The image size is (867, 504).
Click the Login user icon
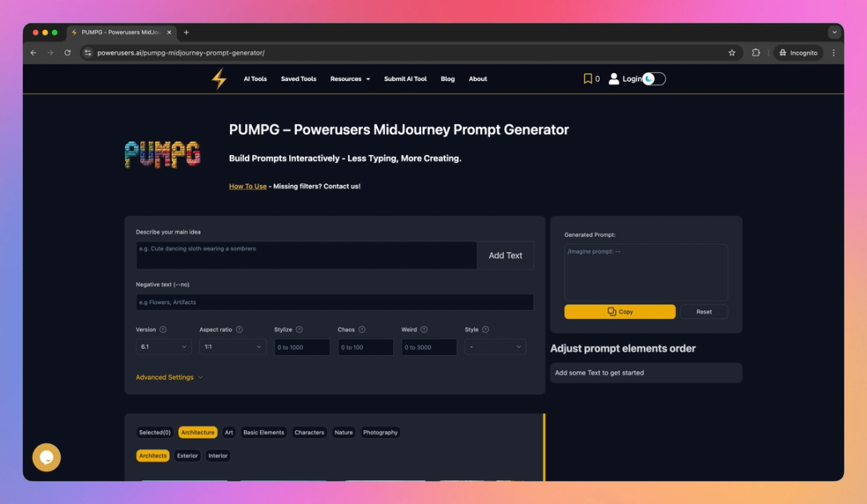613,78
